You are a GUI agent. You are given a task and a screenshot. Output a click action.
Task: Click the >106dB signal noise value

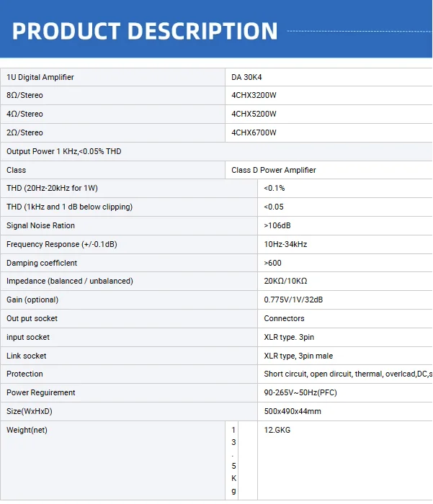277,225
